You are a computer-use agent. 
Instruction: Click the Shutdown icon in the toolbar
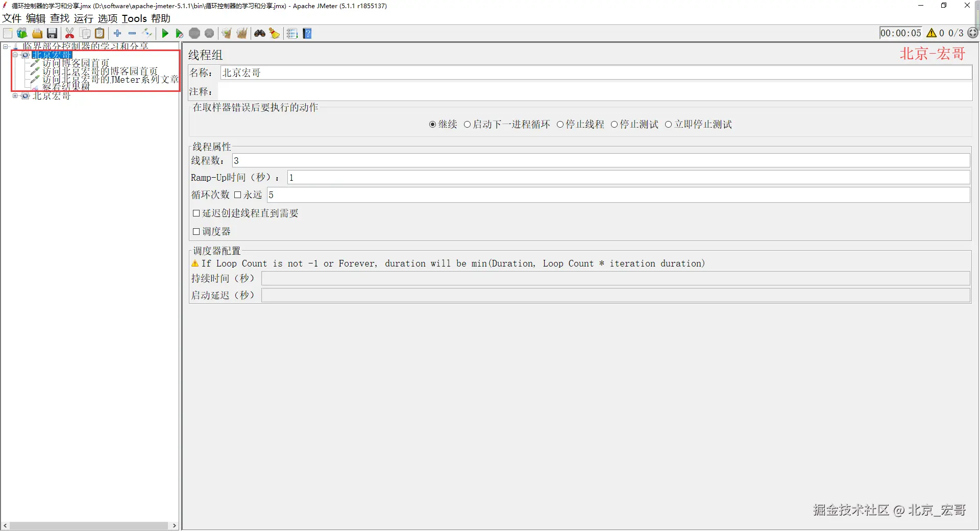coord(209,33)
